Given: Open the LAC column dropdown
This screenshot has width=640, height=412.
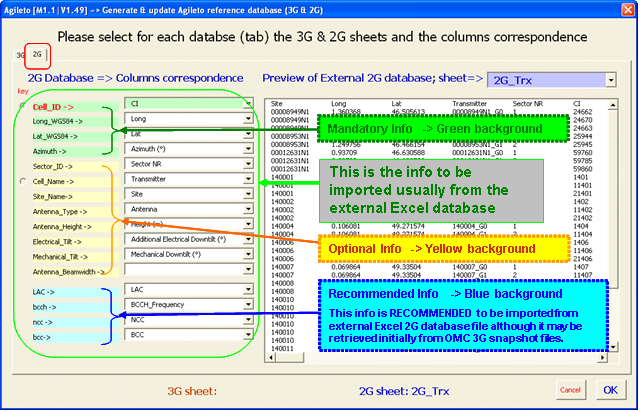Looking at the screenshot, I should [247, 289].
